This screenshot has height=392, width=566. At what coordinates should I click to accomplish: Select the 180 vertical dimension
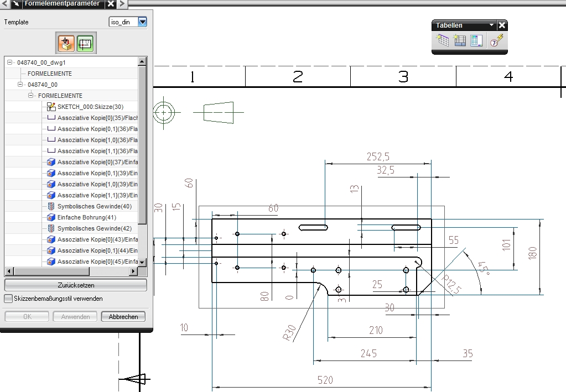532,253
